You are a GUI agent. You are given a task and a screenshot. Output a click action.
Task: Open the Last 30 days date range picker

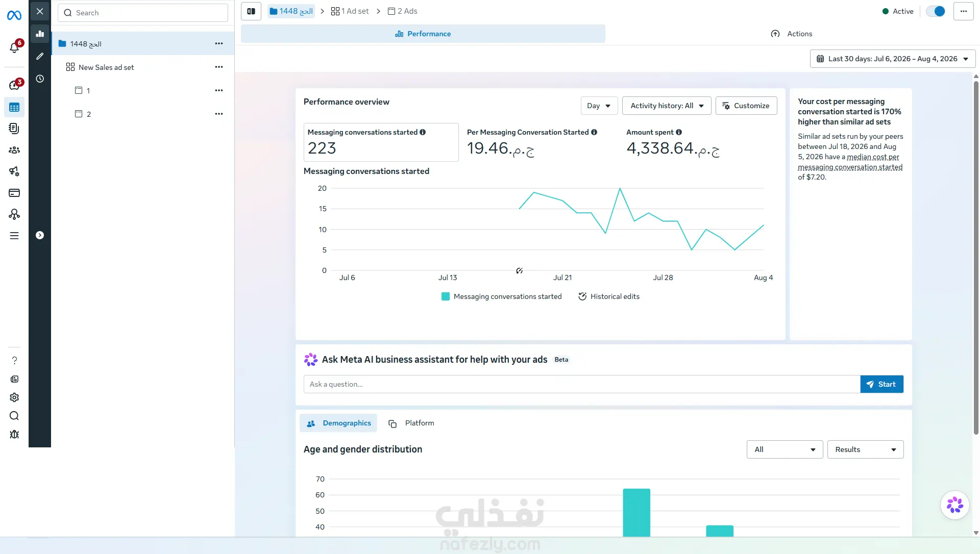[893, 59]
